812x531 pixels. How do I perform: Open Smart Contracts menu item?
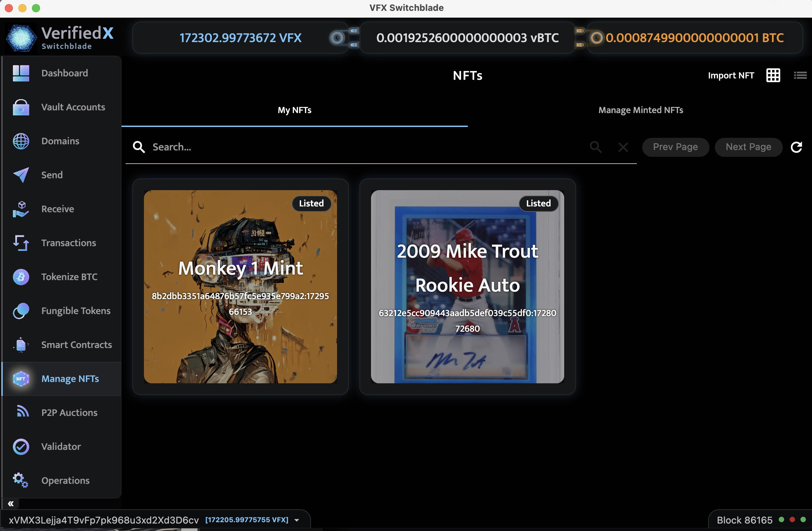point(76,345)
